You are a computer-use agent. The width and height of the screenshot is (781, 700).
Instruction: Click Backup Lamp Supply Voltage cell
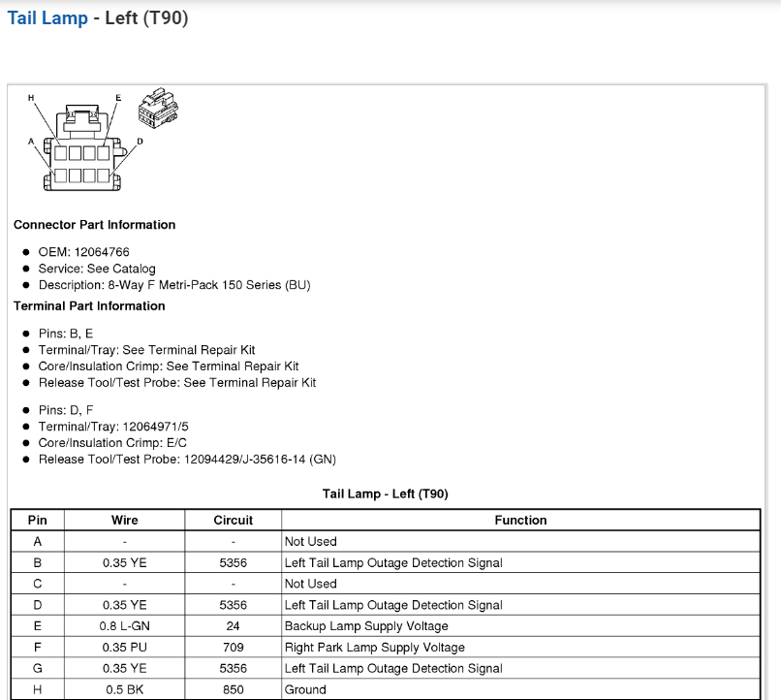(520, 626)
